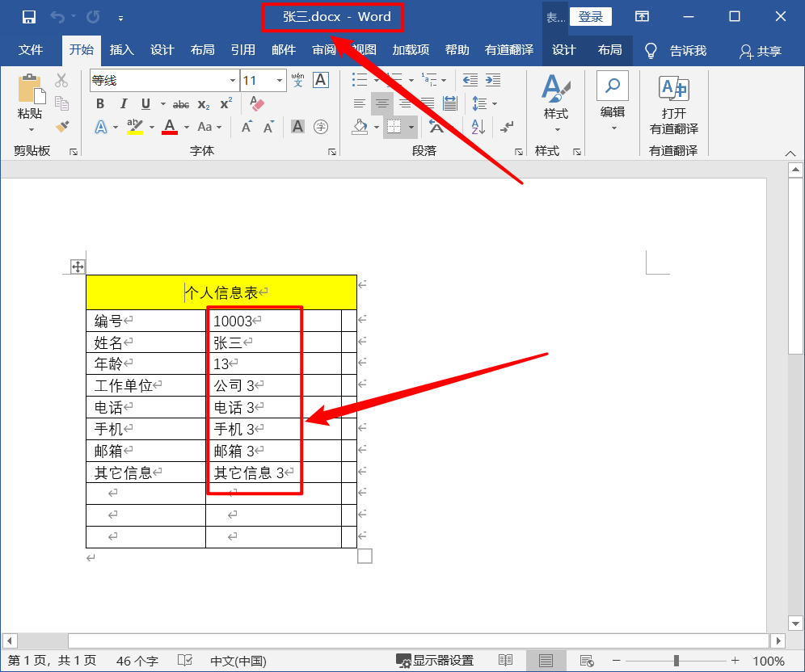
Task: Click the Format Painter brush icon
Action: point(62,126)
